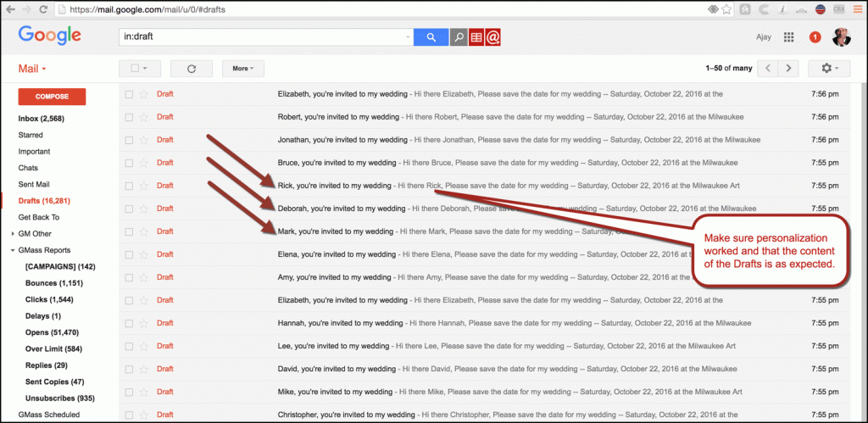Screen dimensions: 868x423
Task: Click the red Compose button
Action: (x=52, y=97)
